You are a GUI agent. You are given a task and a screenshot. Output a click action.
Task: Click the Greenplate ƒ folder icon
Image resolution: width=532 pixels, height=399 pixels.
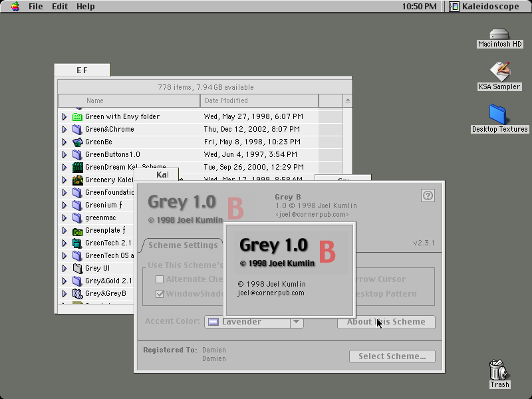(77, 231)
